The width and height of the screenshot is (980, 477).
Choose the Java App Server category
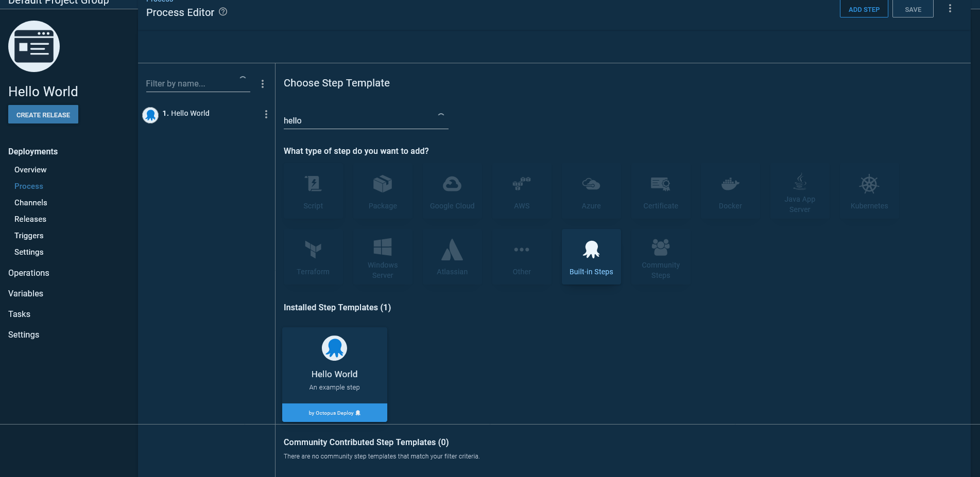(x=800, y=191)
